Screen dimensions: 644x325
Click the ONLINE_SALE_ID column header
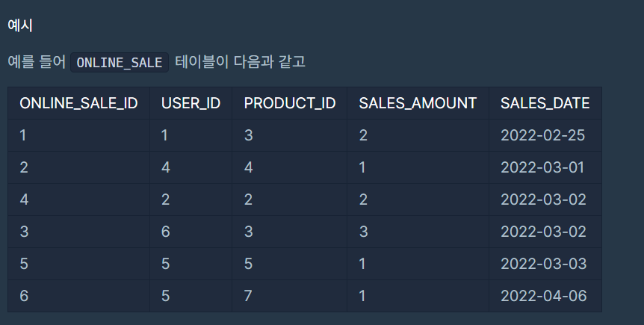pos(79,103)
